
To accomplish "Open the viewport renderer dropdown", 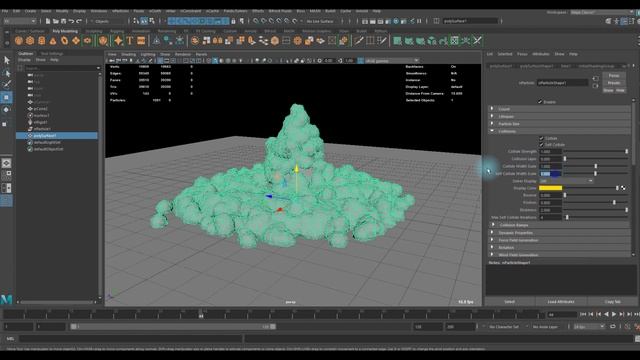I will (x=392, y=61).
